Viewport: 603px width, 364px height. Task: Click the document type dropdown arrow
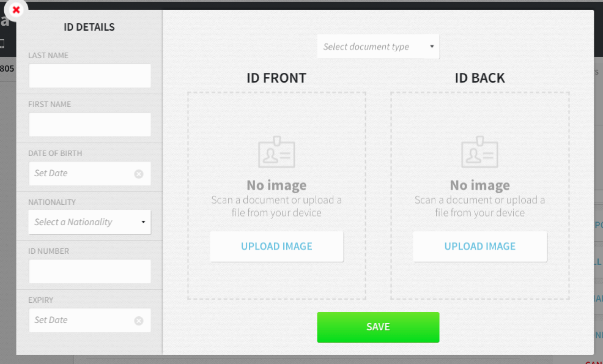point(432,46)
